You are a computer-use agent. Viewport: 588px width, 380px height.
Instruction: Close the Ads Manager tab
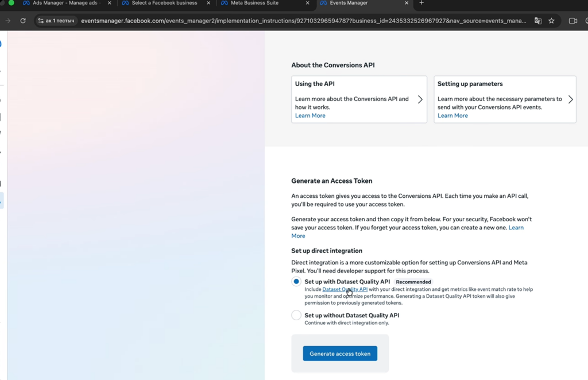pyautogui.click(x=110, y=3)
